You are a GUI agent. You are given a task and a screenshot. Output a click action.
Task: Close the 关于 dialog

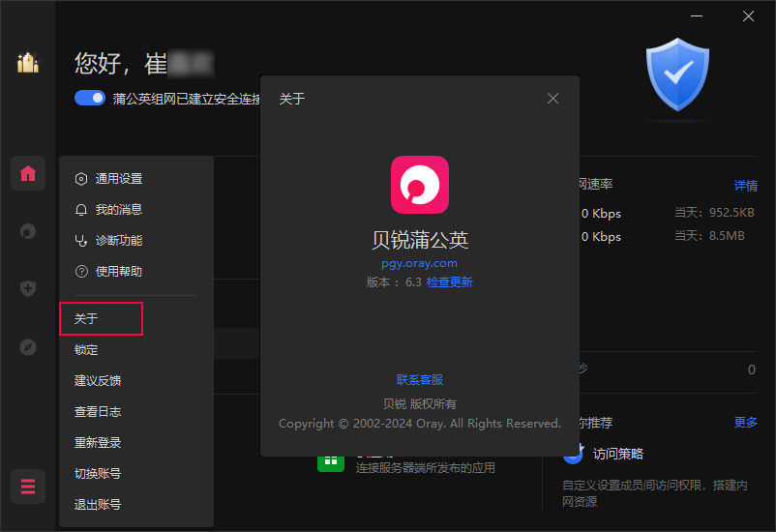click(x=552, y=99)
